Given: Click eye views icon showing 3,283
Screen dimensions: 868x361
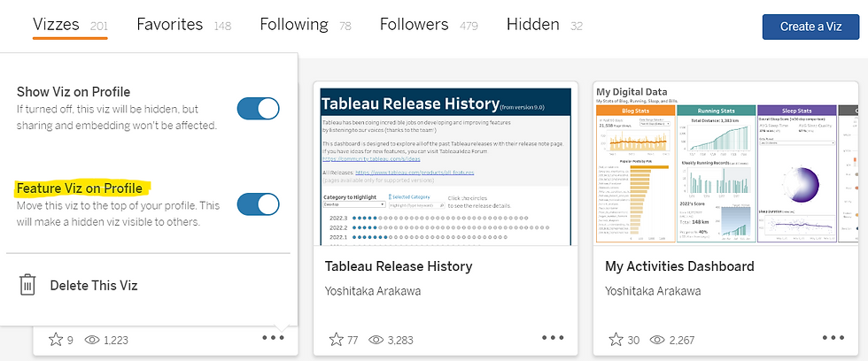Looking at the screenshot, I should click(376, 340).
